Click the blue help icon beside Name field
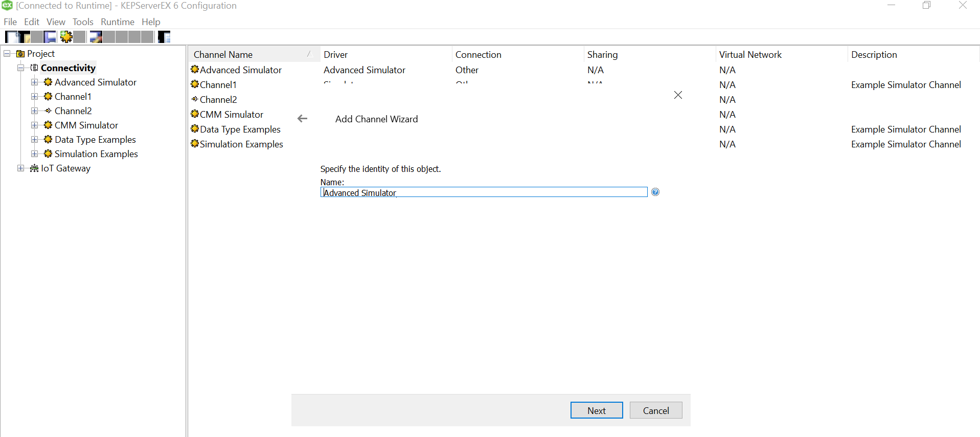 655,192
